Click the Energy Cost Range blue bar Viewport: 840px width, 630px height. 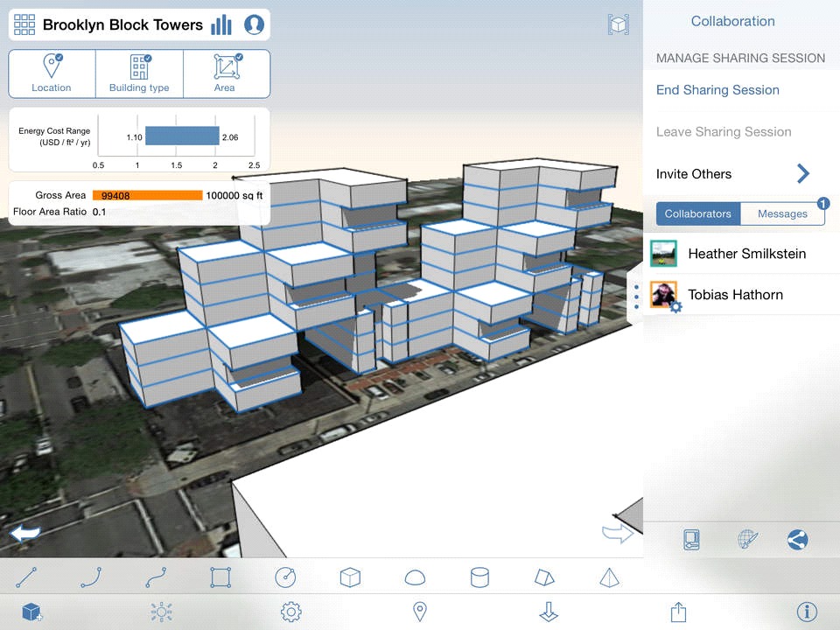click(x=182, y=136)
